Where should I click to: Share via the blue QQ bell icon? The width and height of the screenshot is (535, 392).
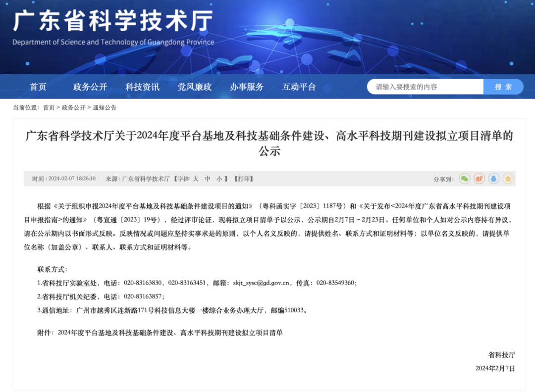point(493,179)
